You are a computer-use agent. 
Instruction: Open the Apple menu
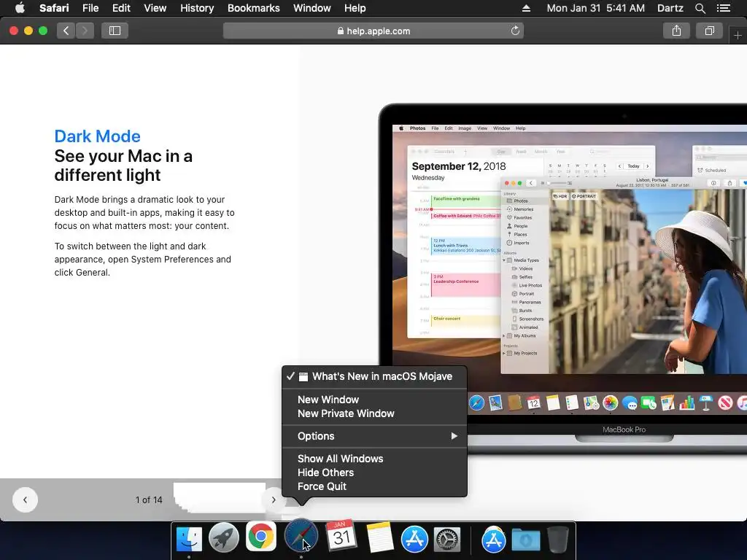20,8
